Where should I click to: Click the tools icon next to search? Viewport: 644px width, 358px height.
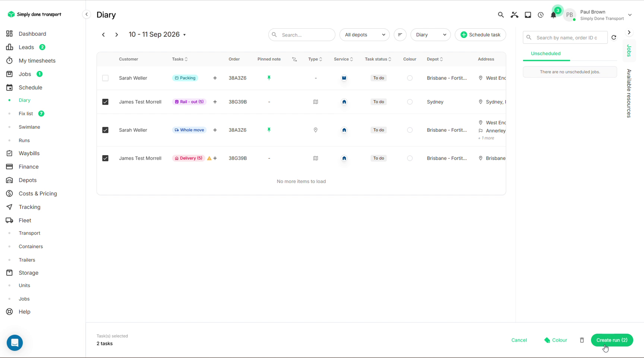point(514,15)
